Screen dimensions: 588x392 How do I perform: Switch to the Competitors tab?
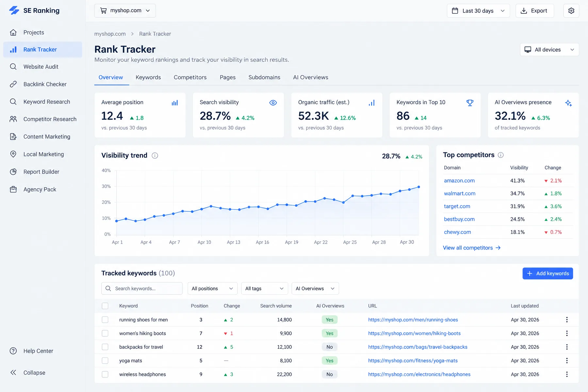tap(190, 77)
